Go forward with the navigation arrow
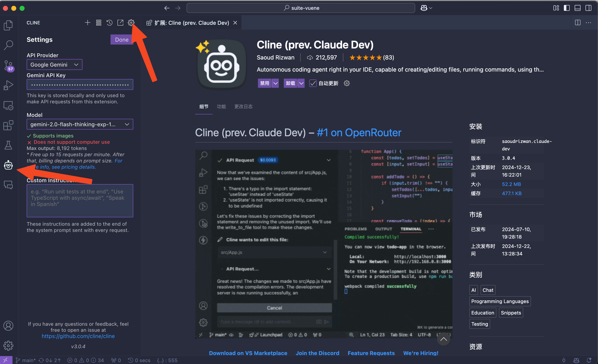The height and width of the screenshot is (364, 598). point(178,8)
